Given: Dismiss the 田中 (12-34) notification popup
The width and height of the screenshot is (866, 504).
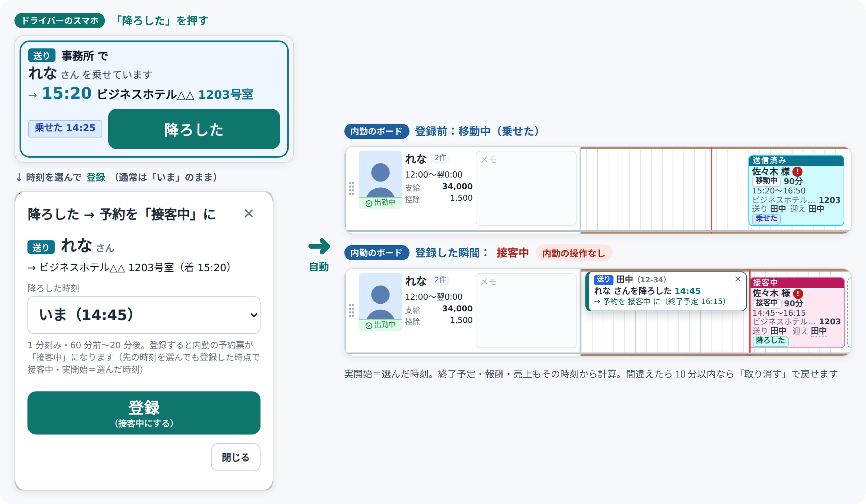Looking at the screenshot, I should (x=738, y=279).
